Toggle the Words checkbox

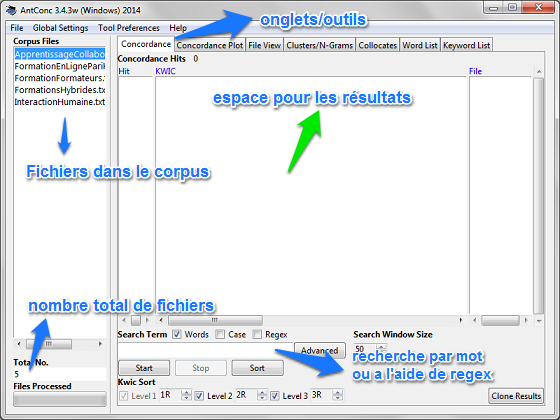177,334
